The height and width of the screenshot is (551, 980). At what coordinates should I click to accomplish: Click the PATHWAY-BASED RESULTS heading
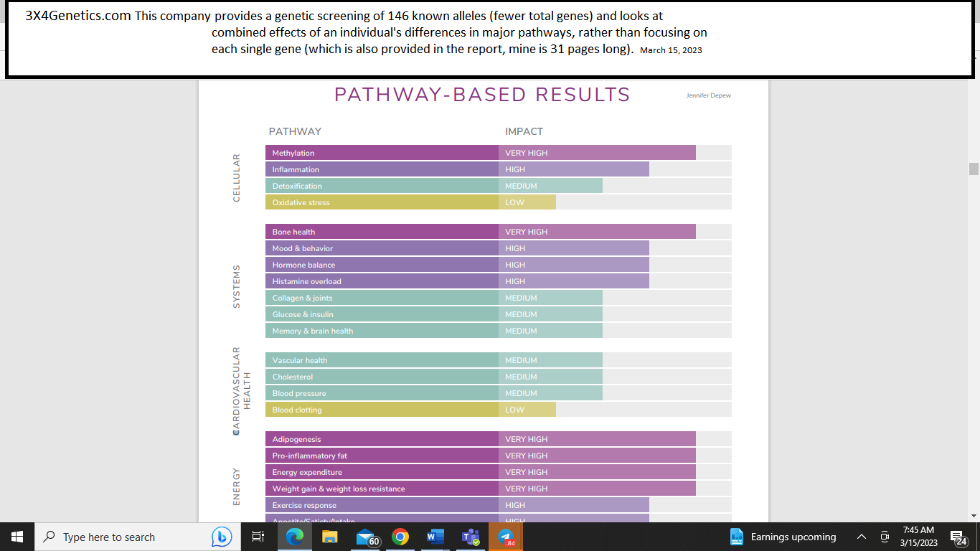click(x=482, y=95)
